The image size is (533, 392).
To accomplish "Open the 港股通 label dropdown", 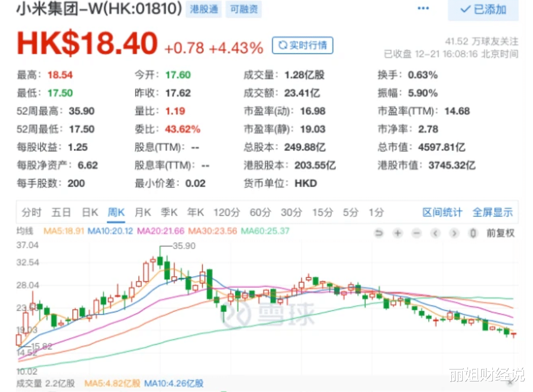I will click(x=203, y=9).
